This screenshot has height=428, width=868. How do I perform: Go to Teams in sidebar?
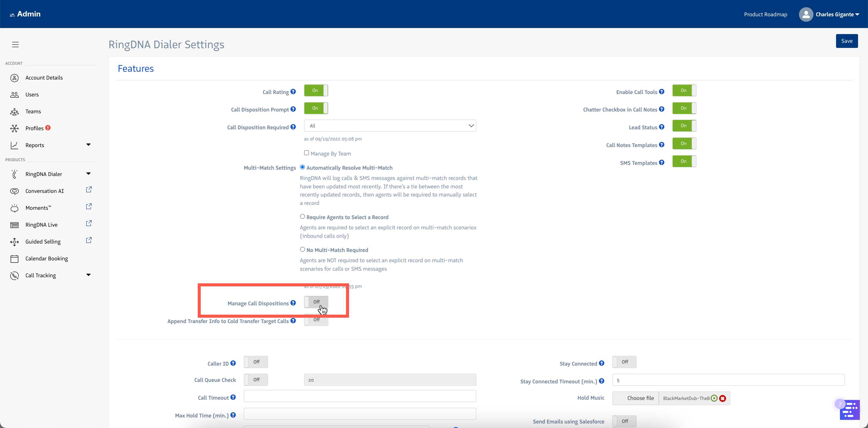[33, 112]
